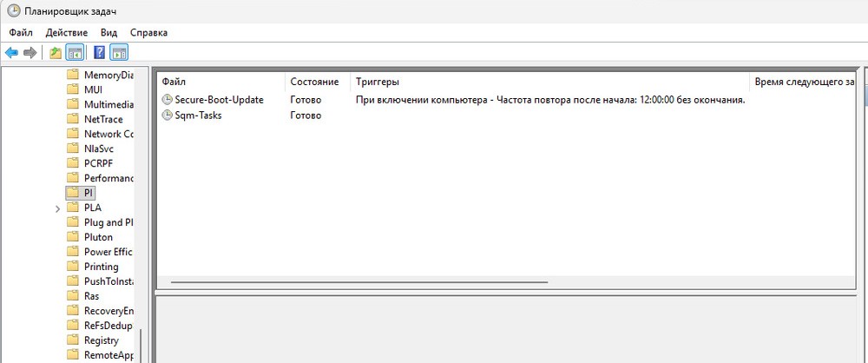Expand the PLA folder tree node

[x=58, y=208]
